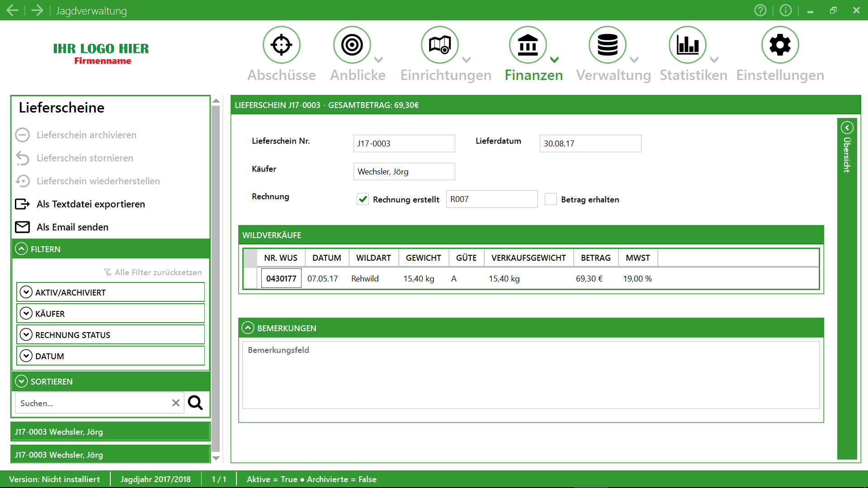This screenshot has height=488, width=868.
Task: Expand the DATUM filter
Action: tap(26, 356)
